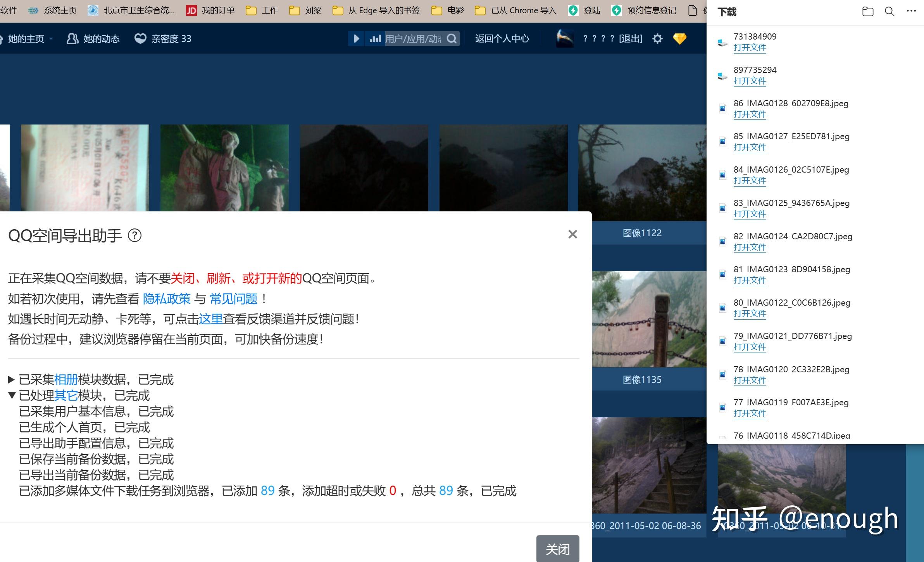
Task: Open file link under 78_IMAG0120_2C332E2B.jpeg
Action: coord(750,380)
